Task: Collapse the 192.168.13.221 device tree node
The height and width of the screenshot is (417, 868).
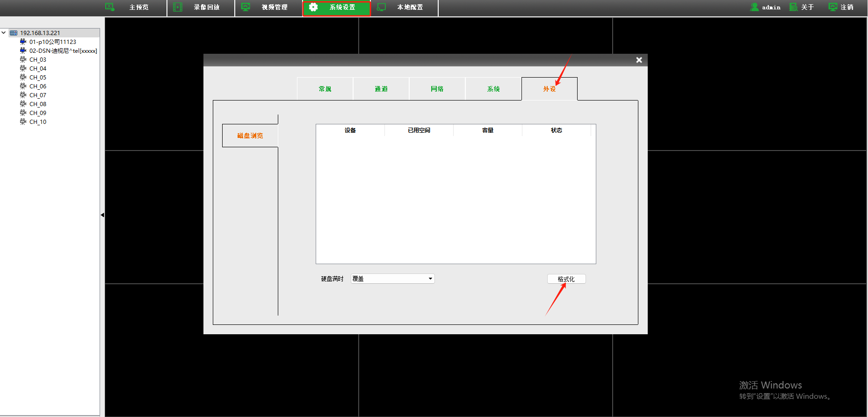Action: point(4,33)
